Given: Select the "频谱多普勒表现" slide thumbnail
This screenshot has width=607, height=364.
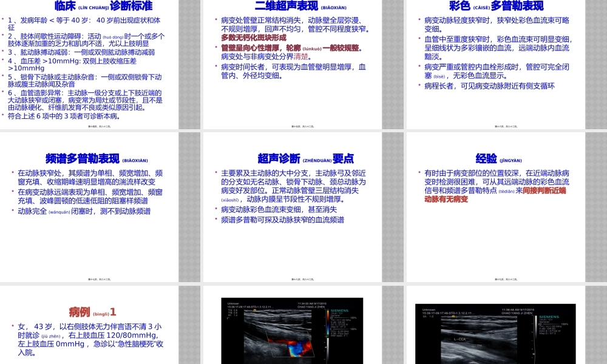Looking at the screenshot, I should [x=91, y=206].
